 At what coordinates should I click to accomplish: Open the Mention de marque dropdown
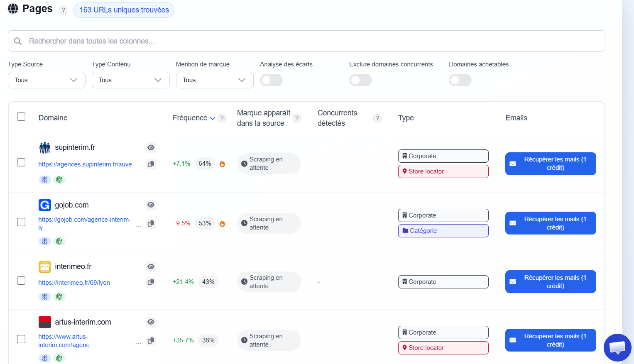[x=215, y=80]
